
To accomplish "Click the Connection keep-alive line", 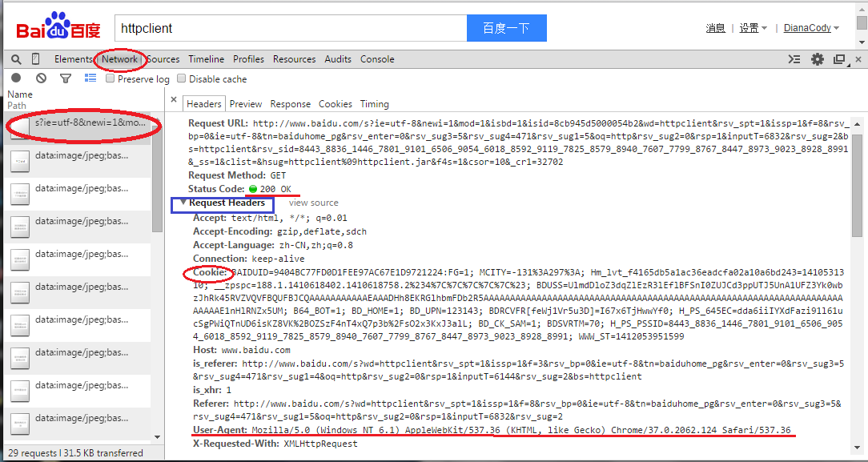I will click(x=248, y=259).
